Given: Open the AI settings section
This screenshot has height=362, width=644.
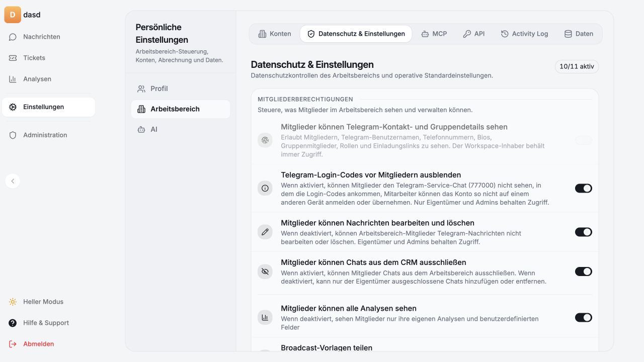Looking at the screenshot, I should 181,130.
